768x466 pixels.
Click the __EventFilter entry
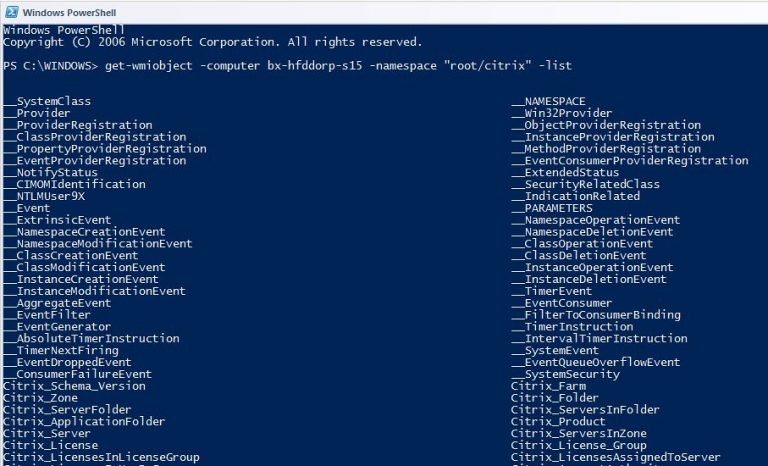[x=47, y=315]
